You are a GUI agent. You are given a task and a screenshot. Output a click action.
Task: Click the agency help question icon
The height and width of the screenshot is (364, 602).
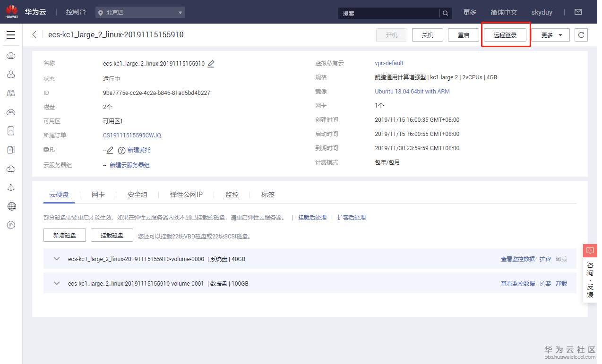[x=121, y=150]
